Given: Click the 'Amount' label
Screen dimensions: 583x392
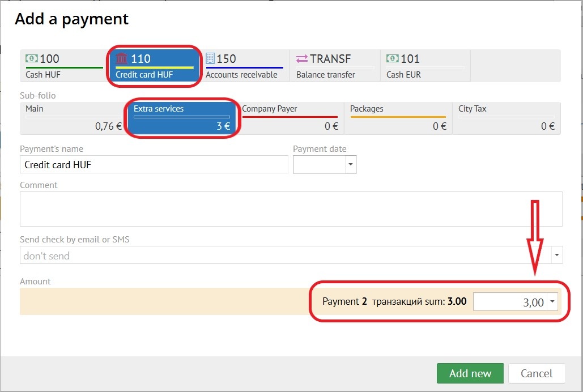Looking at the screenshot, I should click(35, 282).
